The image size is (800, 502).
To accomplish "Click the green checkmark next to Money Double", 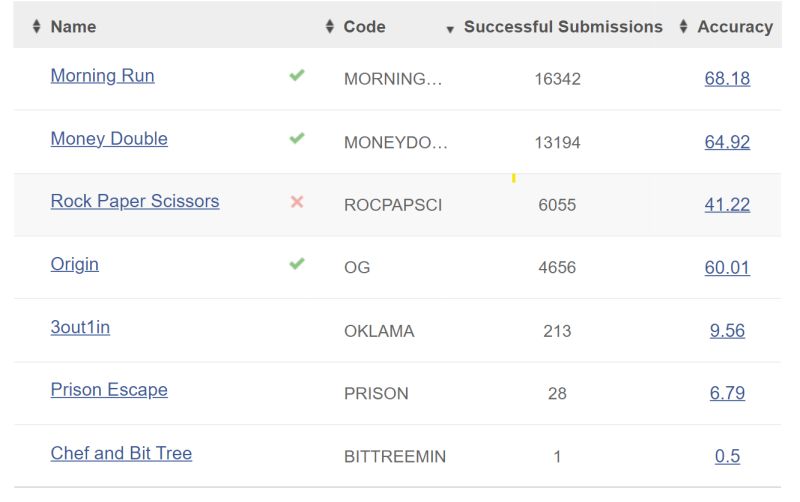I will (x=297, y=138).
